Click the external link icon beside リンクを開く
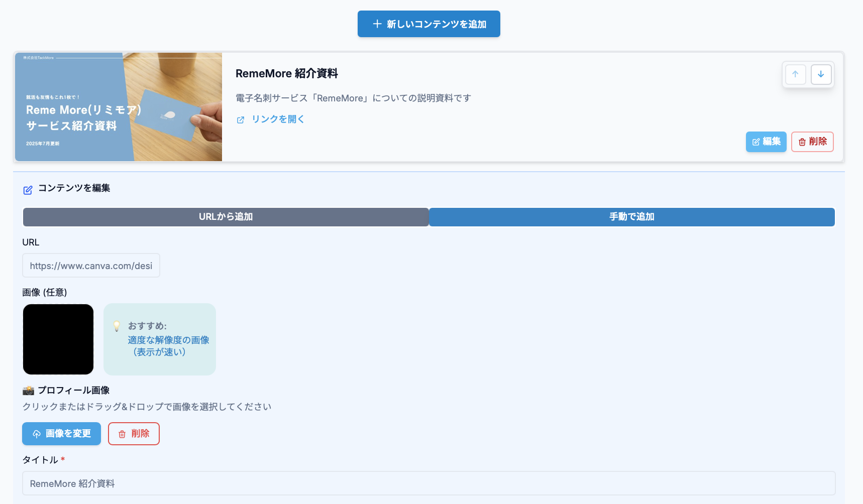This screenshot has height=504, width=863. (241, 119)
